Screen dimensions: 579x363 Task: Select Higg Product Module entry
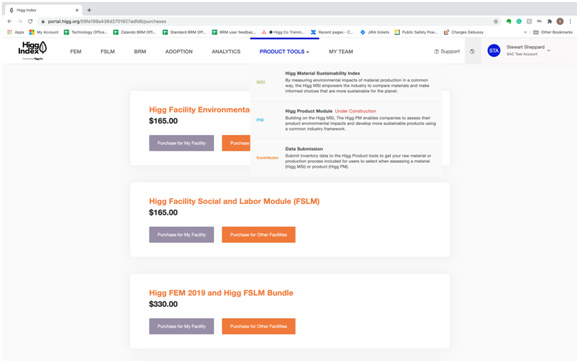(346, 120)
